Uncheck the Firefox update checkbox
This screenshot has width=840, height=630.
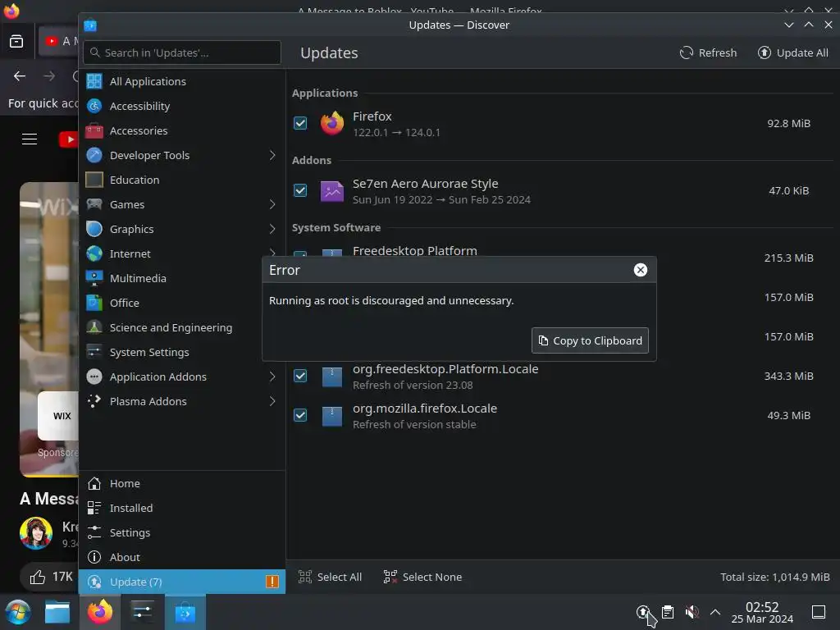point(300,123)
